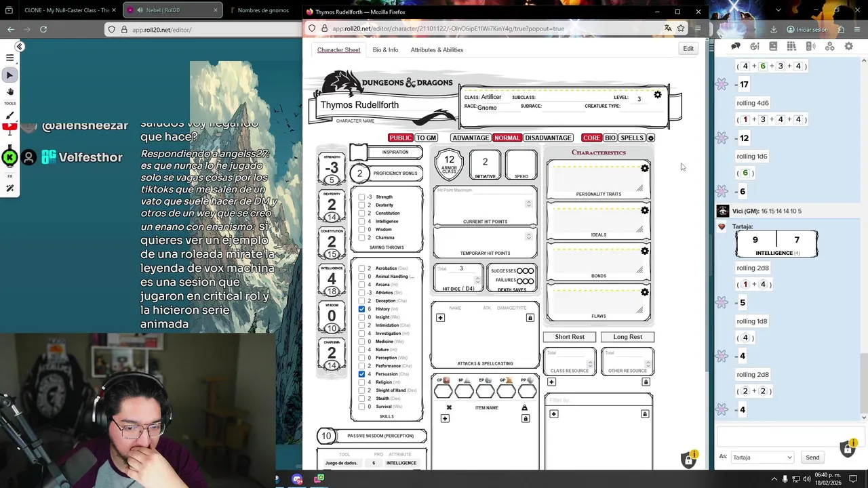
Task: Toggle the attacks section lock icon
Action: [530, 318]
